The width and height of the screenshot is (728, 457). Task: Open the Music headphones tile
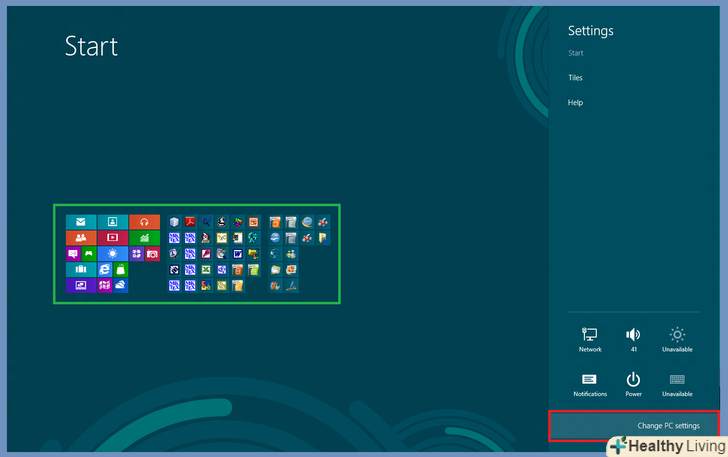144,222
